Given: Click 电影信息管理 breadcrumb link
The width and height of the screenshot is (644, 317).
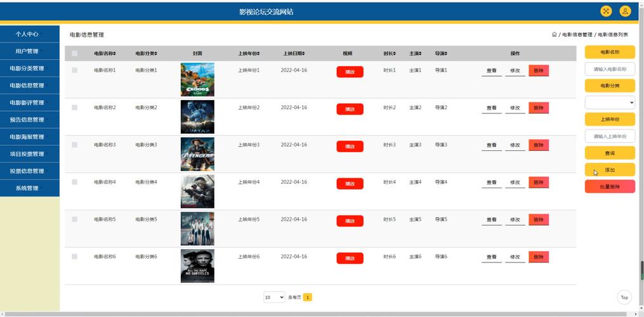Looking at the screenshot, I should tap(577, 35).
